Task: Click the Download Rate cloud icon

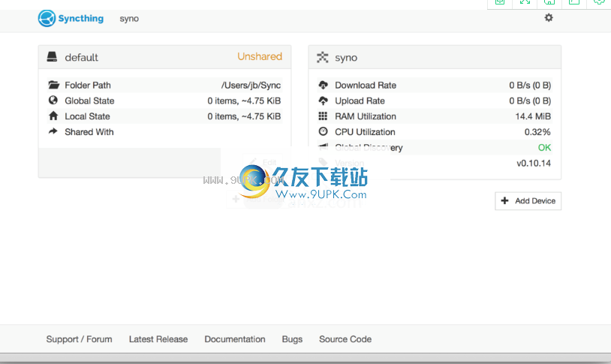Action: coord(323,85)
